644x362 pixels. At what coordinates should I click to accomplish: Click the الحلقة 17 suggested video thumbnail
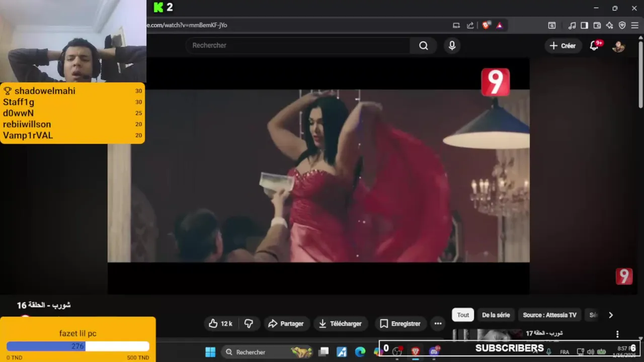click(x=488, y=335)
